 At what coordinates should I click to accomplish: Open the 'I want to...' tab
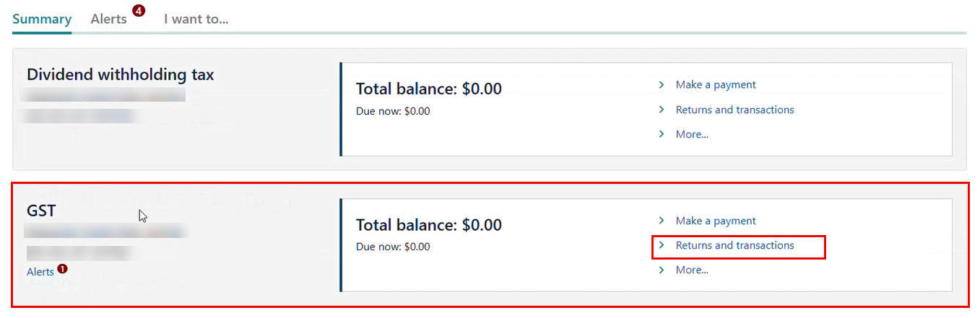click(x=196, y=19)
